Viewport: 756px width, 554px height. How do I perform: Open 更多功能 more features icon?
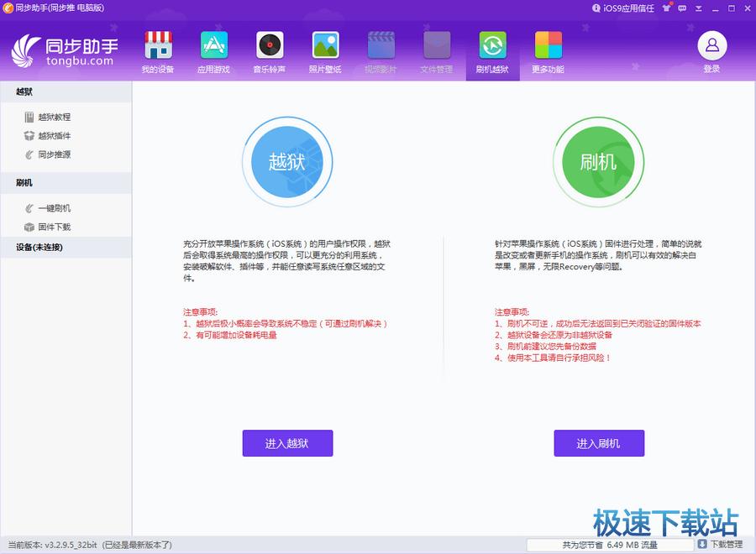548,52
